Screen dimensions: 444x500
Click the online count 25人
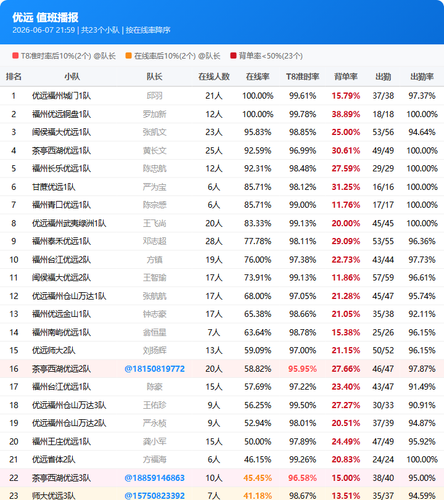[x=214, y=151]
